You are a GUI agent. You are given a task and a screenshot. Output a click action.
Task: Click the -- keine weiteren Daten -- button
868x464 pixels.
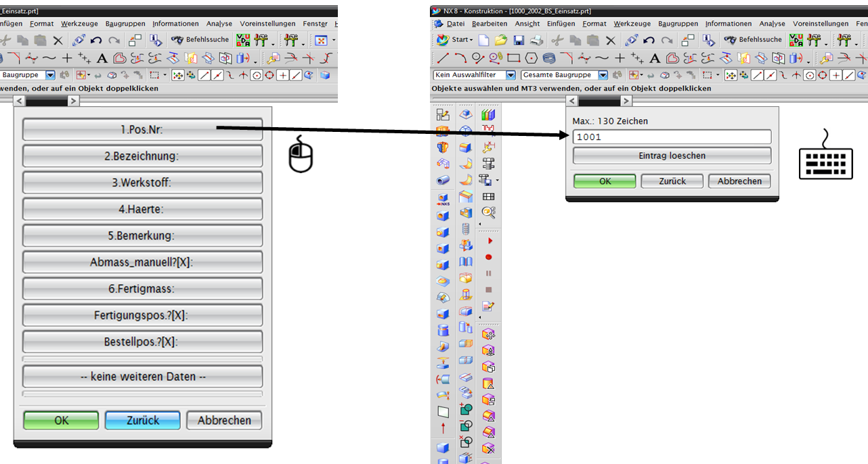(x=142, y=377)
